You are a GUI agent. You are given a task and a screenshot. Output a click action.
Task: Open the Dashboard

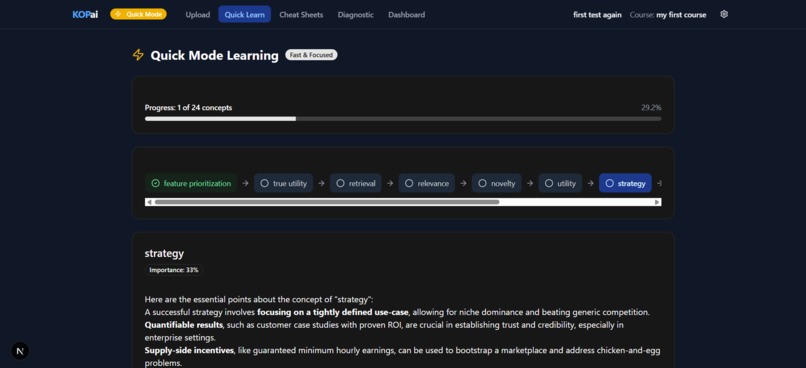pyautogui.click(x=407, y=14)
